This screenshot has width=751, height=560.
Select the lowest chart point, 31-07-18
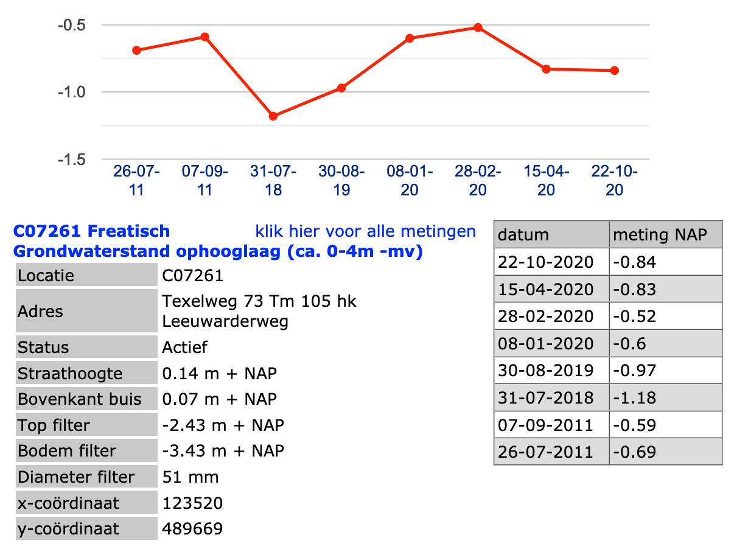[273, 116]
